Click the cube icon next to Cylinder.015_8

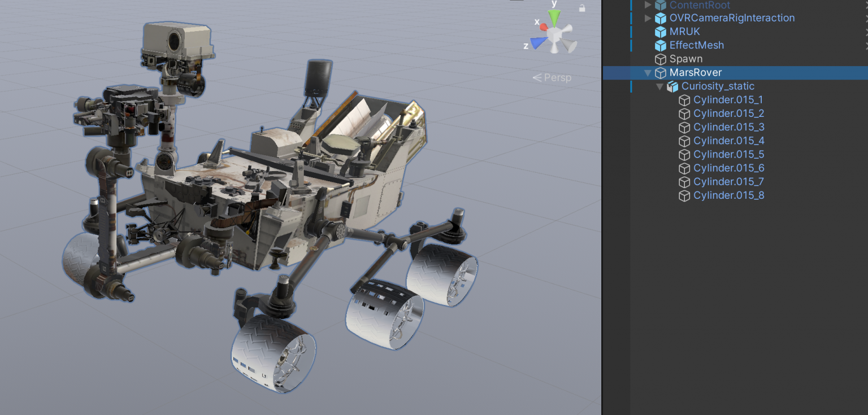pos(684,195)
